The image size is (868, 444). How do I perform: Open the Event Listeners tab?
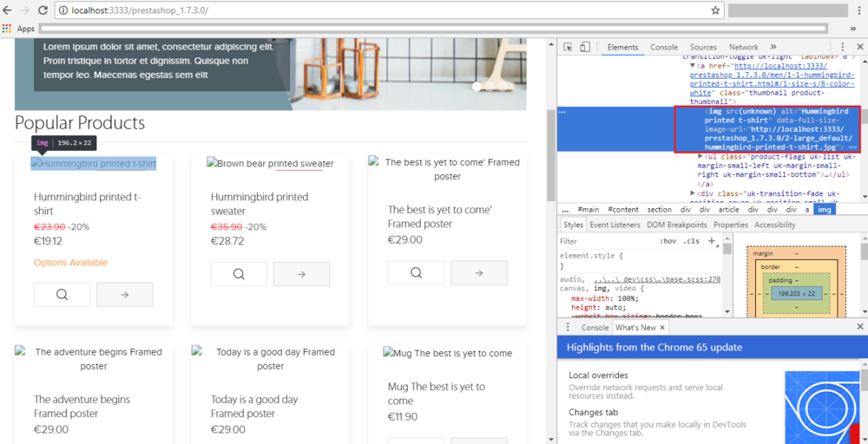click(x=615, y=225)
